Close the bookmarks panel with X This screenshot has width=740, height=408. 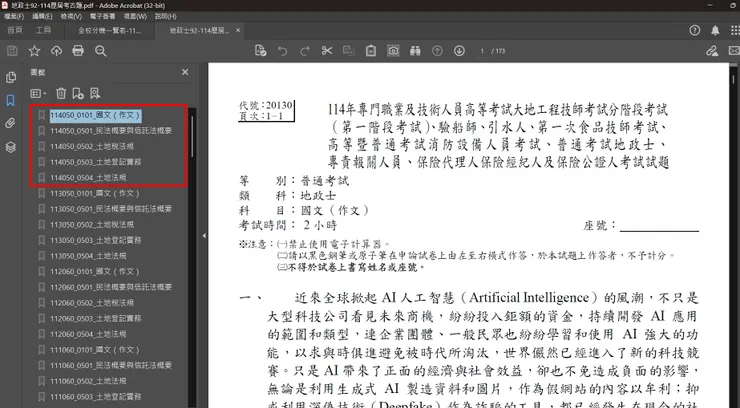point(185,73)
